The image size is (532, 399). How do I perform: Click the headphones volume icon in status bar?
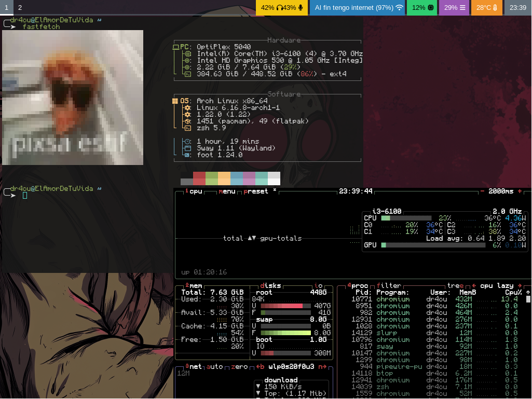click(x=279, y=8)
